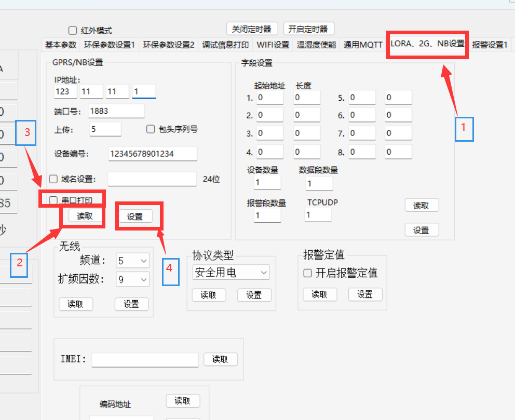Go to the 报警设置1 tab
The height and width of the screenshot is (420, 515).
click(x=489, y=45)
